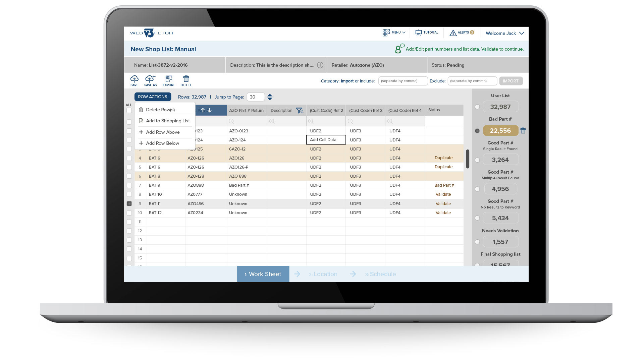Viewport: 644px width, 362px height.
Task: Click the Row Actions button
Action: [x=153, y=97]
